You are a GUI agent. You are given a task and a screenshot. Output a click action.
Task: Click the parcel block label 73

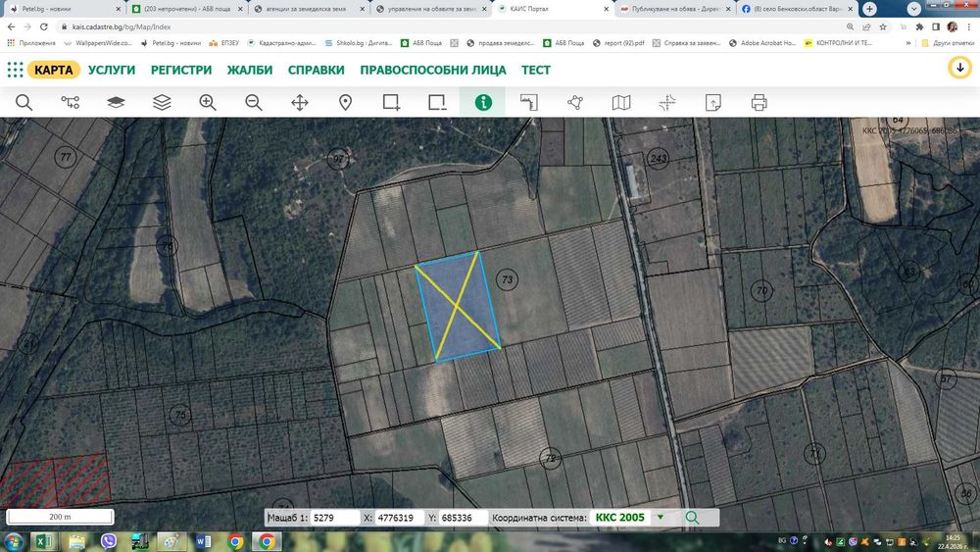(507, 279)
